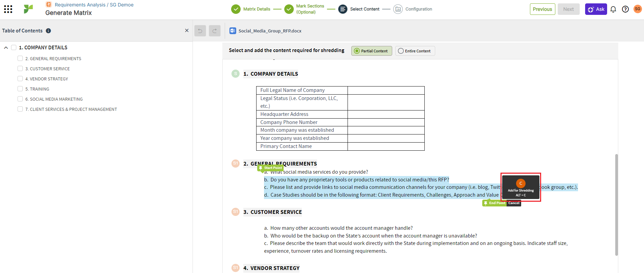Go to Mark Sections (Optional) step
The height and width of the screenshot is (273, 644).
click(x=310, y=9)
